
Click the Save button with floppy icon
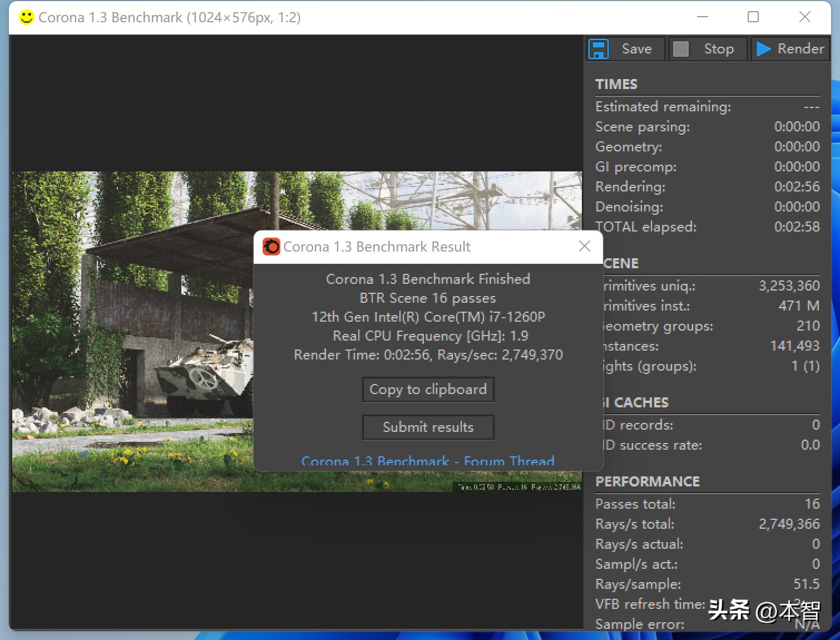click(x=626, y=49)
